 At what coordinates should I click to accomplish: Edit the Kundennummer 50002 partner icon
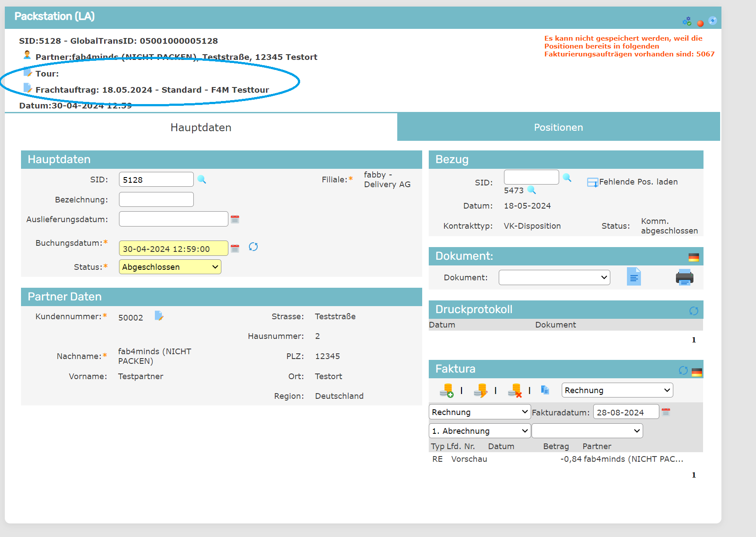pyautogui.click(x=159, y=316)
